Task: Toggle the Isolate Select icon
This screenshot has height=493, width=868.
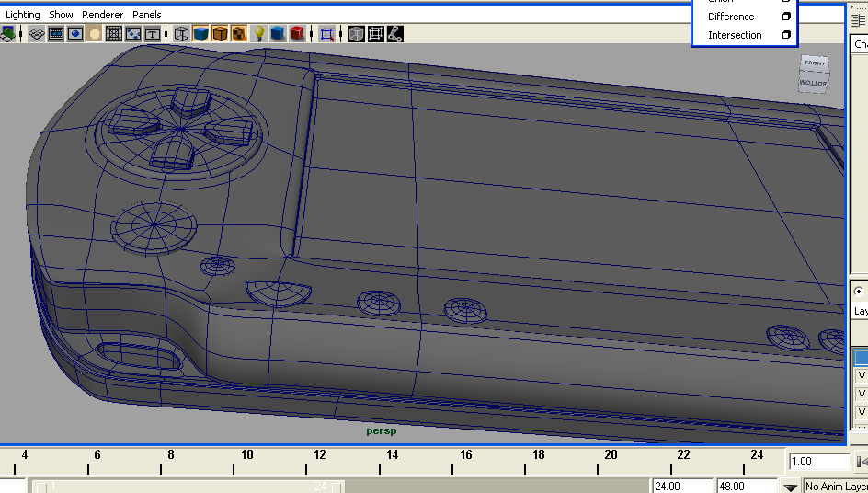Action: tap(326, 34)
